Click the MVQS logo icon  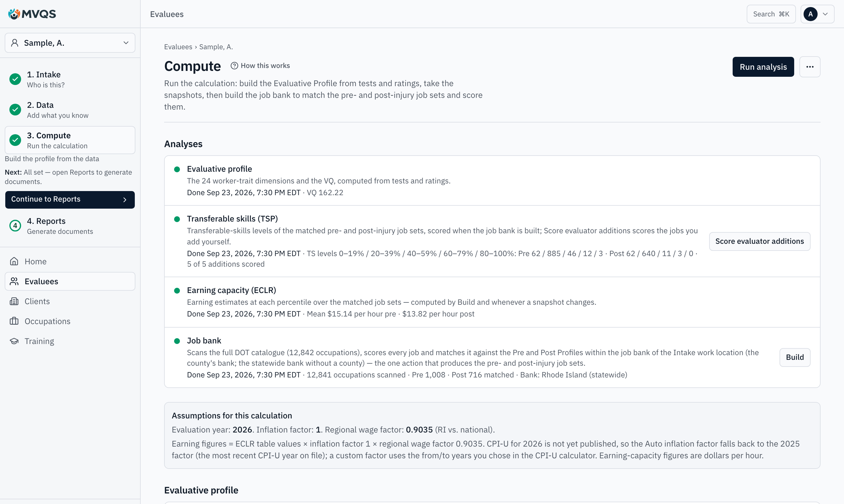14,14
